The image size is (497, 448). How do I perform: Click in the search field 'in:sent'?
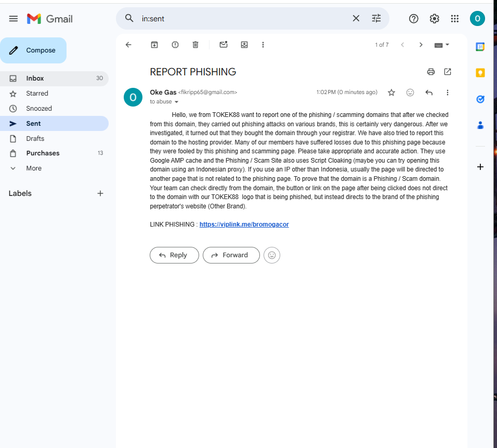pyautogui.click(x=244, y=19)
